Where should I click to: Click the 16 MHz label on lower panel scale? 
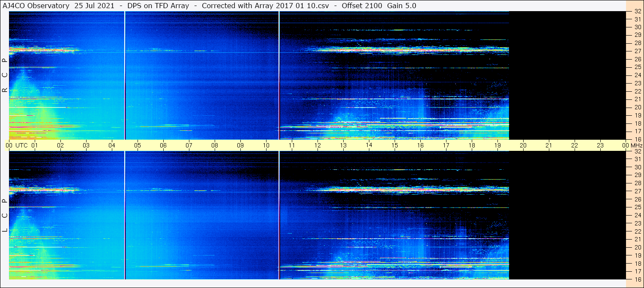(x=637, y=279)
